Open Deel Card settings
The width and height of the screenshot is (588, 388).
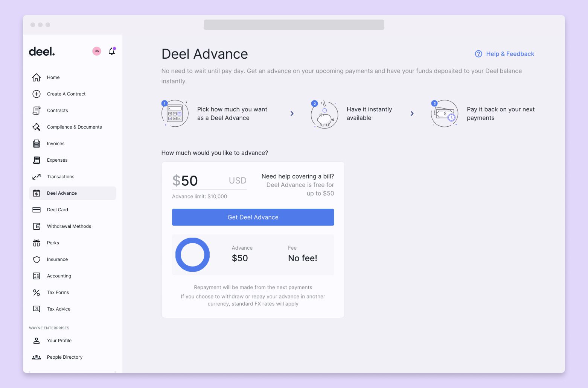click(57, 209)
